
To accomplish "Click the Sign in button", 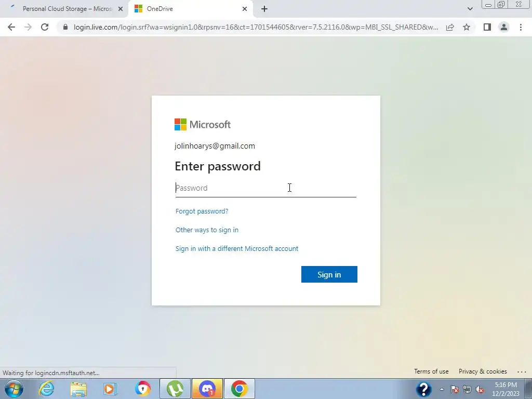I will click(329, 274).
